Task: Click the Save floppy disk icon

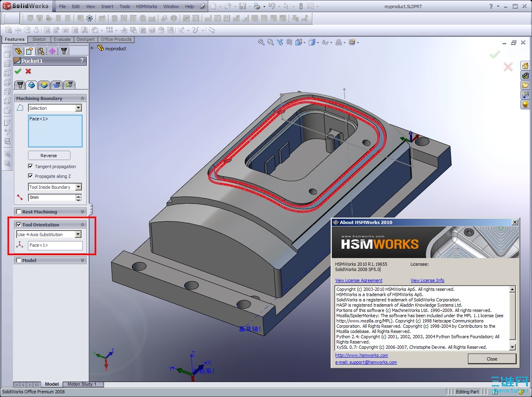Action: (242, 6)
